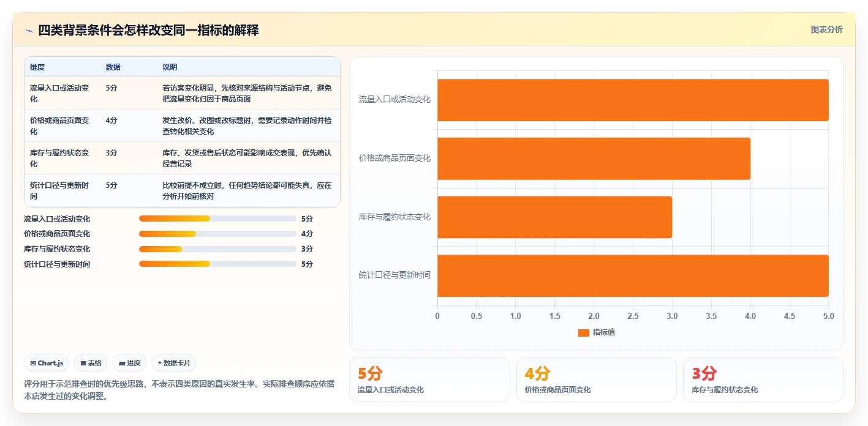Click the chart bar for 价格或商品页面变化
This screenshot has height=426, width=868.
[594, 159]
